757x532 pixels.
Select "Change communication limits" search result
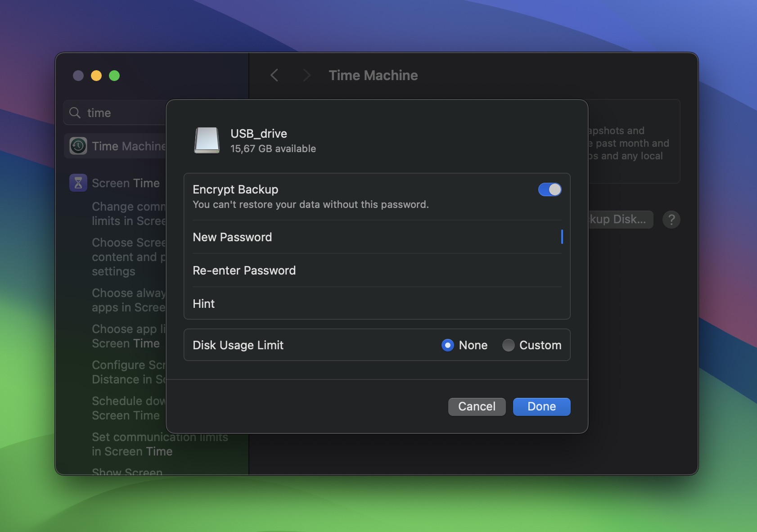tap(129, 214)
